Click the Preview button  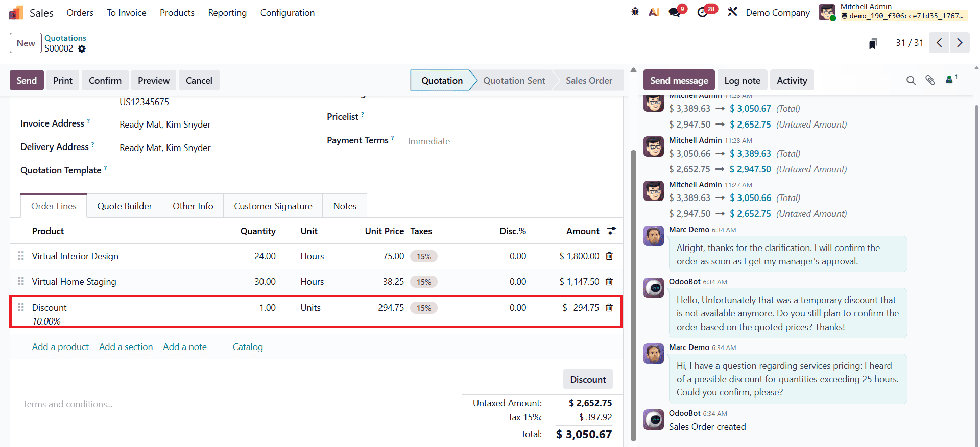click(x=154, y=81)
